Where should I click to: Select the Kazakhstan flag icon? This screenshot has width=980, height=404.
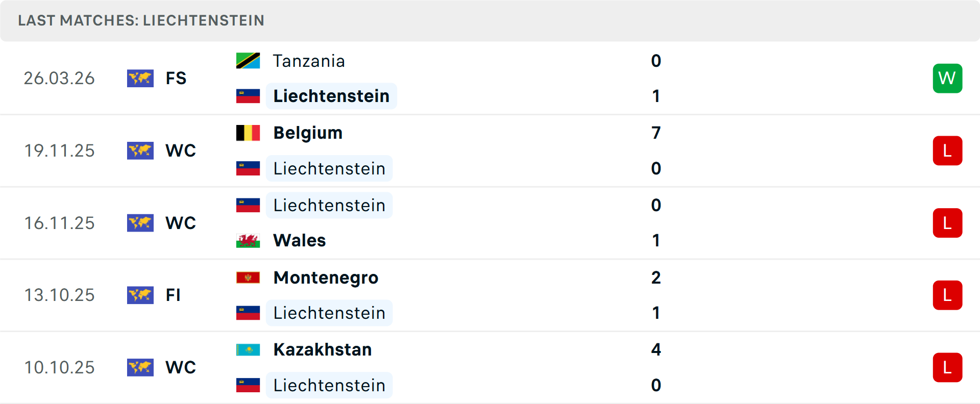point(249,350)
